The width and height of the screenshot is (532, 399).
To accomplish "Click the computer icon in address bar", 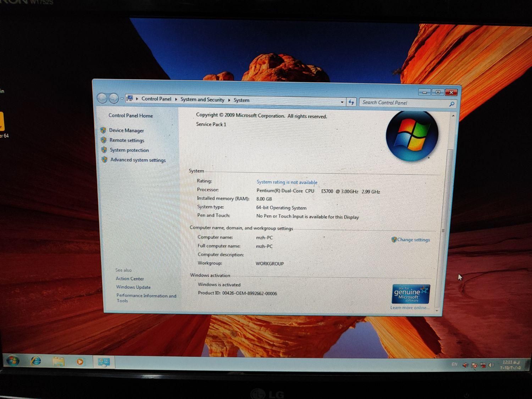I will click(130, 98).
